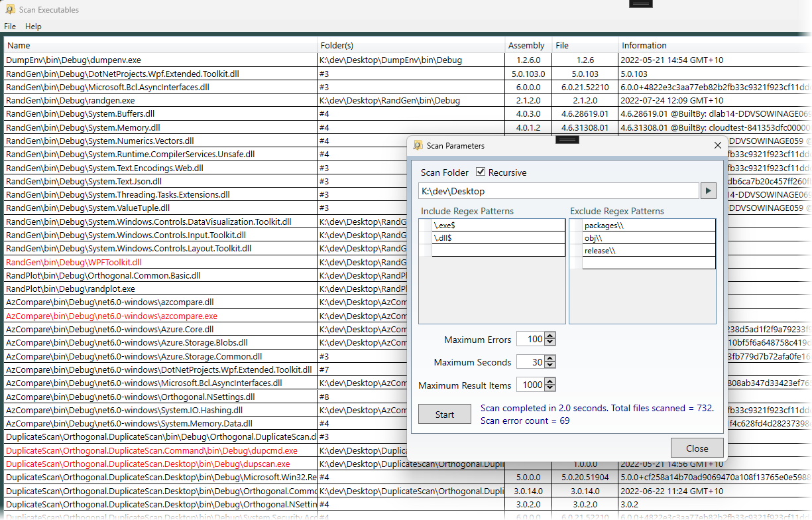Image resolution: width=812 pixels, height=520 pixels.
Task: Click the Exclude Regex Patterns label
Action: 617,211
